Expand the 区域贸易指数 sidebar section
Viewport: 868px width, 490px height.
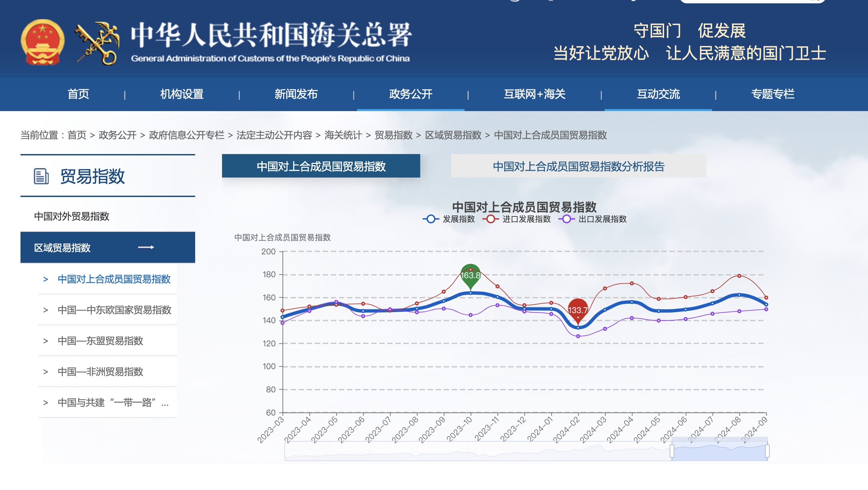[x=62, y=248]
